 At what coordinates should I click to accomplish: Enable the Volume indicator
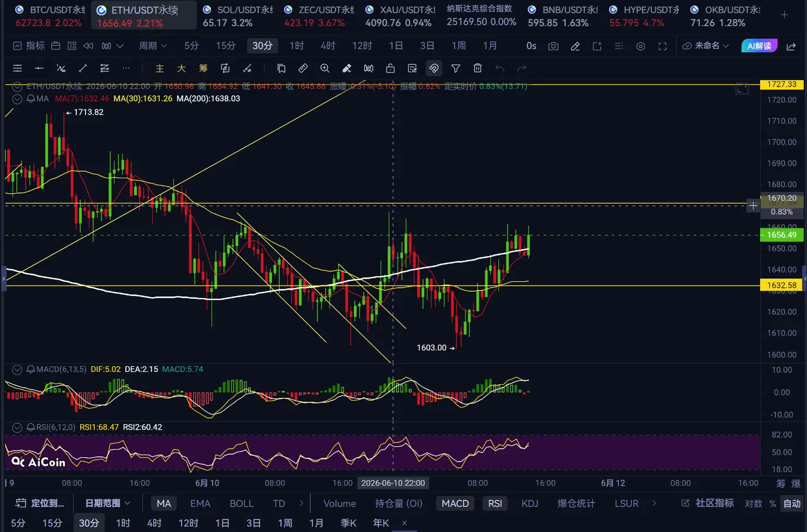pyautogui.click(x=340, y=503)
